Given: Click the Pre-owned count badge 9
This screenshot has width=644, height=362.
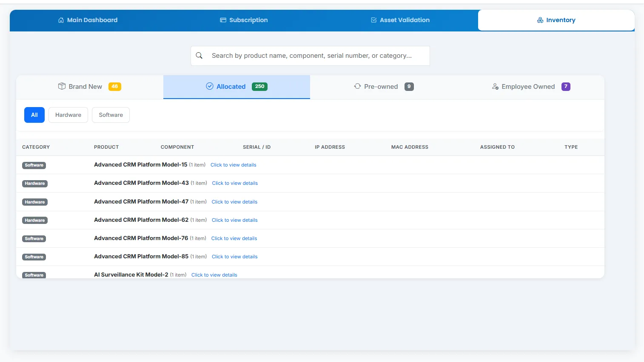Looking at the screenshot, I should [x=409, y=87].
